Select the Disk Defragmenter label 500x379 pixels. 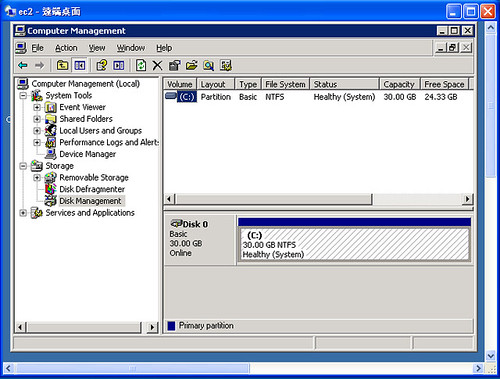pyautogui.click(x=92, y=189)
